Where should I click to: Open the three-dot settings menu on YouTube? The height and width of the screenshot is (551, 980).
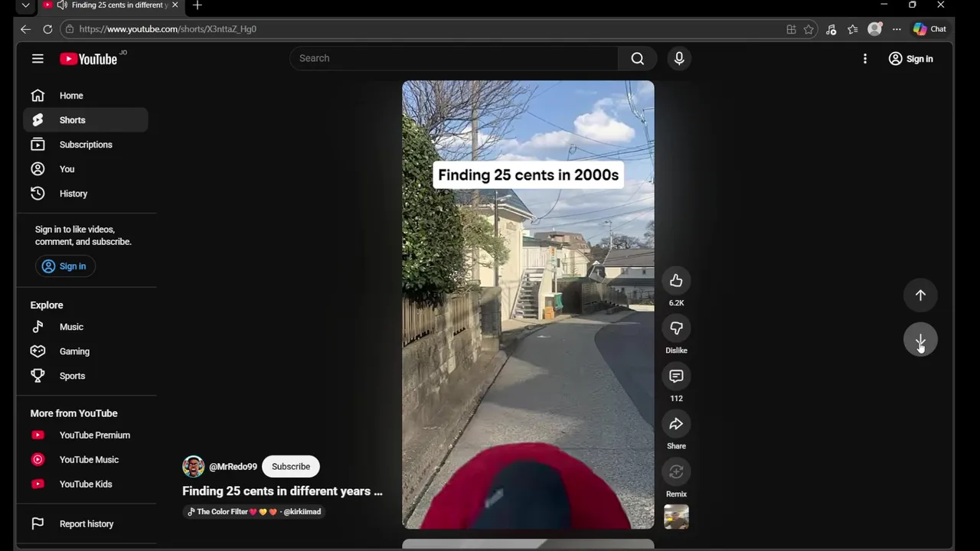(x=865, y=59)
